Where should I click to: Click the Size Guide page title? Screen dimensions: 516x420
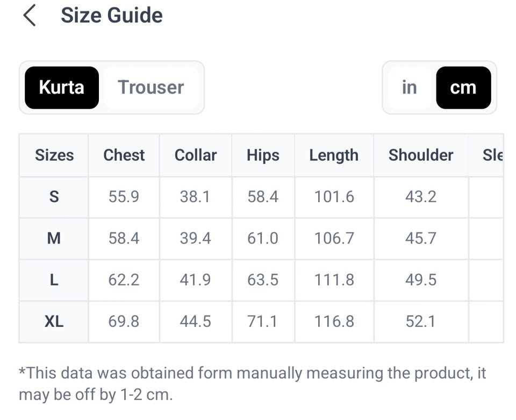point(112,16)
